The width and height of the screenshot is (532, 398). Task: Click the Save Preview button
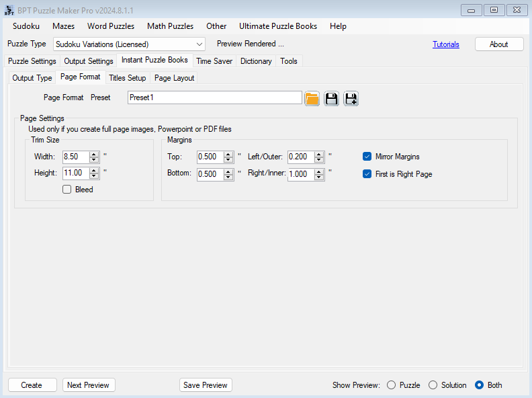pos(206,385)
